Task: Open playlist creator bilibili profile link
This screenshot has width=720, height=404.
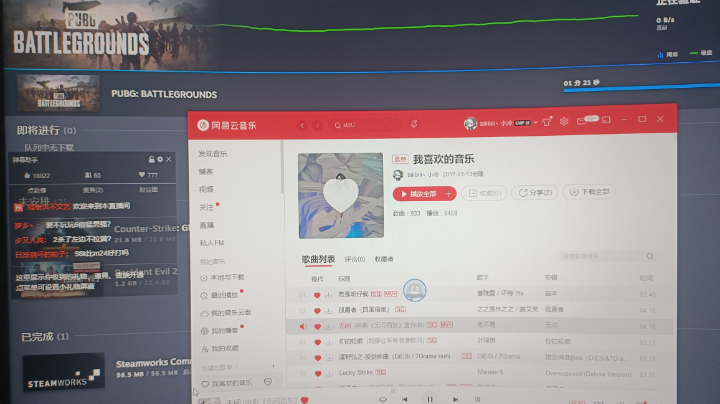Action: coord(422,174)
